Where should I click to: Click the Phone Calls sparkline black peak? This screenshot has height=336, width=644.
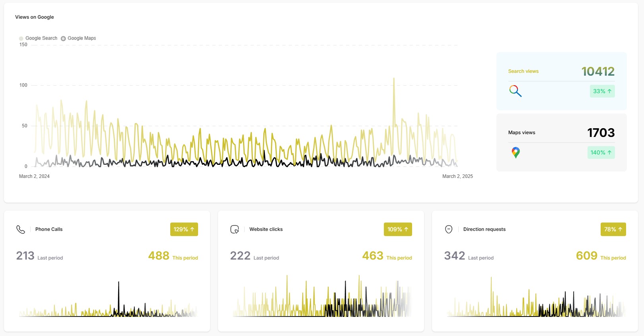pos(119,283)
